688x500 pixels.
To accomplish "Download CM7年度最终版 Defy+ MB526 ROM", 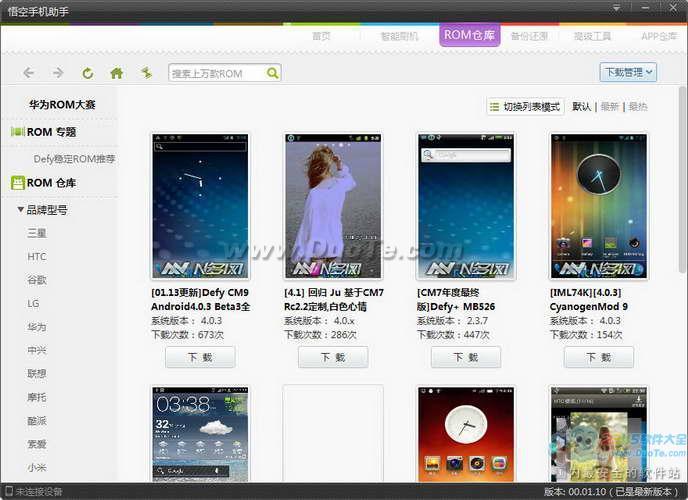I will (x=466, y=357).
